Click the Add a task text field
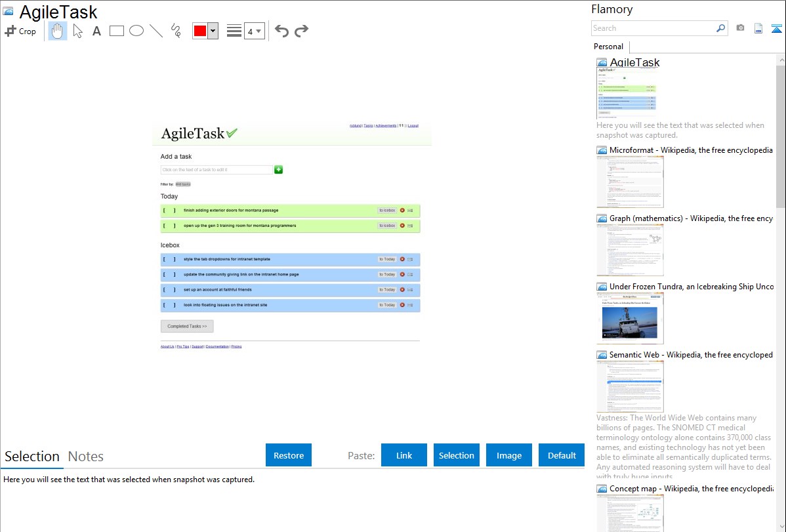The image size is (786, 532). click(217, 170)
